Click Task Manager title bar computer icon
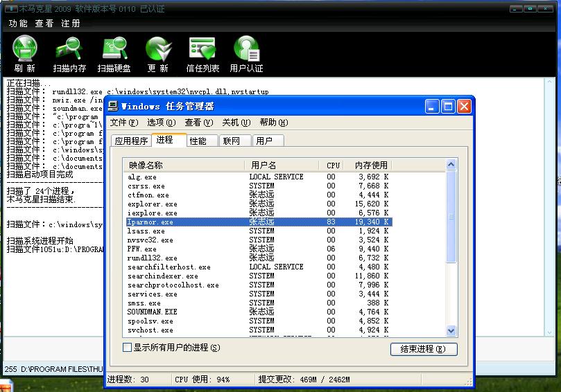The image size is (561, 392). tap(113, 106)
